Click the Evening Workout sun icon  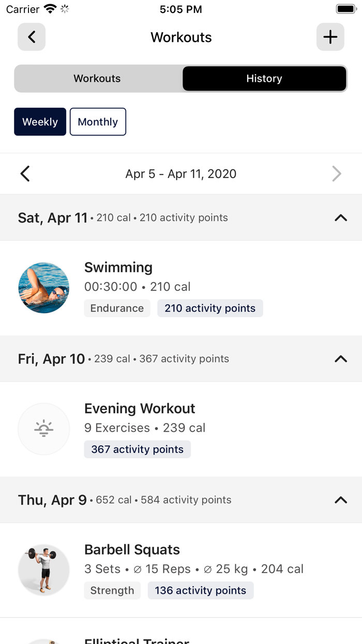pos(43,429)
